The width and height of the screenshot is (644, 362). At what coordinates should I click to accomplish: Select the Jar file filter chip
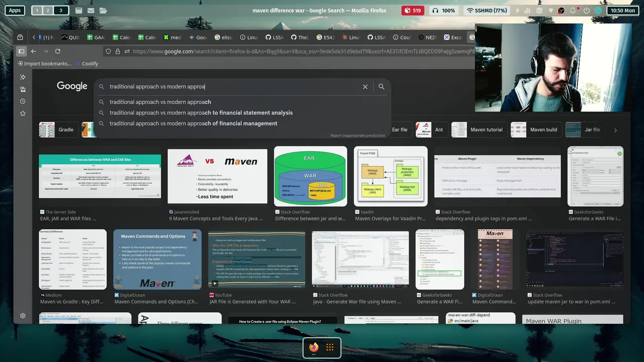click(585, 130)
